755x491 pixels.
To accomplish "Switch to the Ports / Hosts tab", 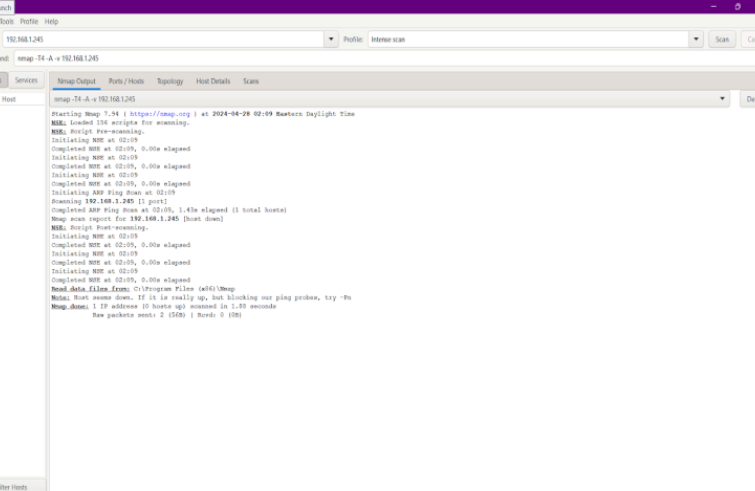I will click(x=126, y=81).
